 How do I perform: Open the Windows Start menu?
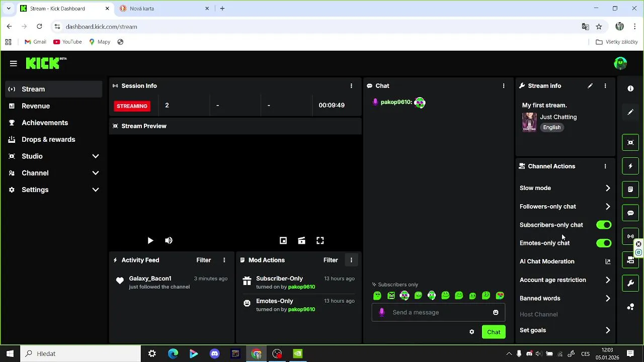click(x=10, y=354)
